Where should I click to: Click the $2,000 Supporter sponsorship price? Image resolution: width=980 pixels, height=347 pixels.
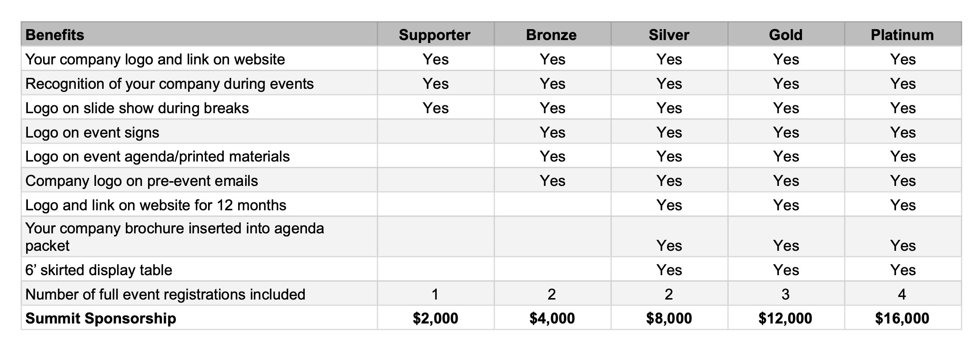[435, 318]
